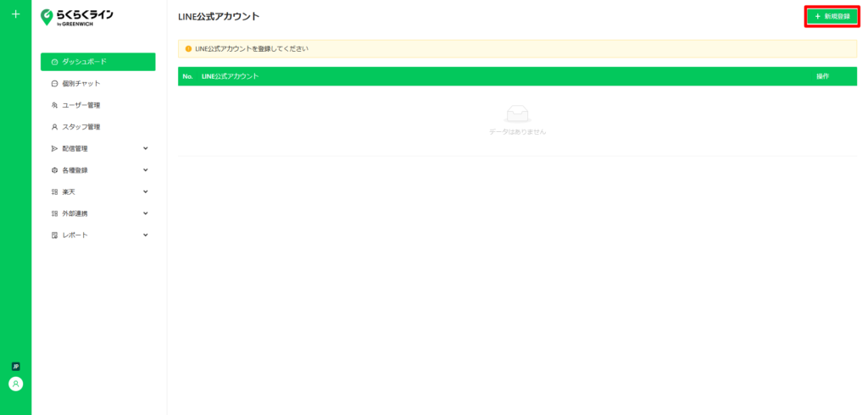Select the レポート menu label
The height and width of the screenshot is (415, 868).
(75, 235)
